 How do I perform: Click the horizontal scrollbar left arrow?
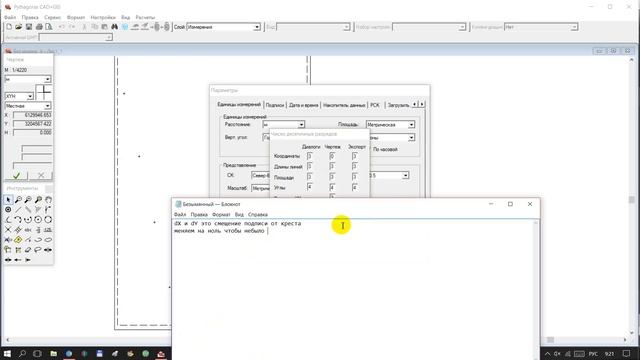8,340
